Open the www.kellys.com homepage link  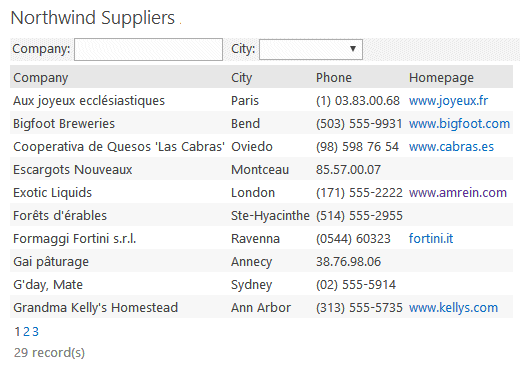click(x=453, y=308)
